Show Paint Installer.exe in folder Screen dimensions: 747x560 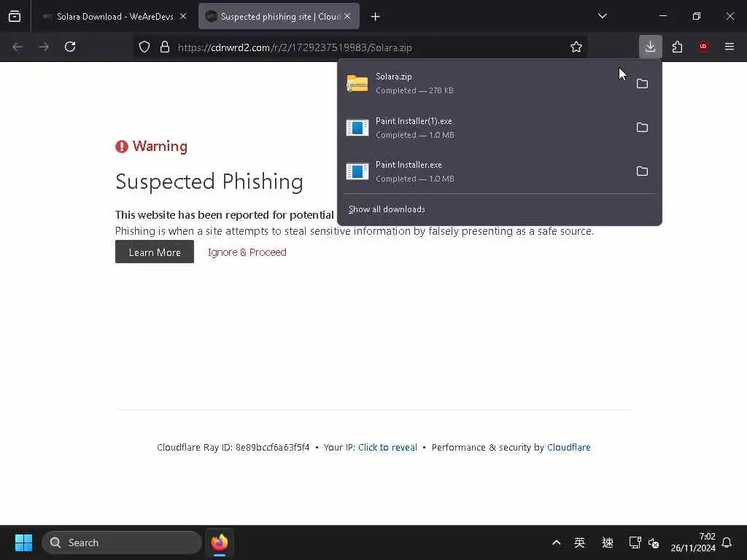click(x=642, y=171)
